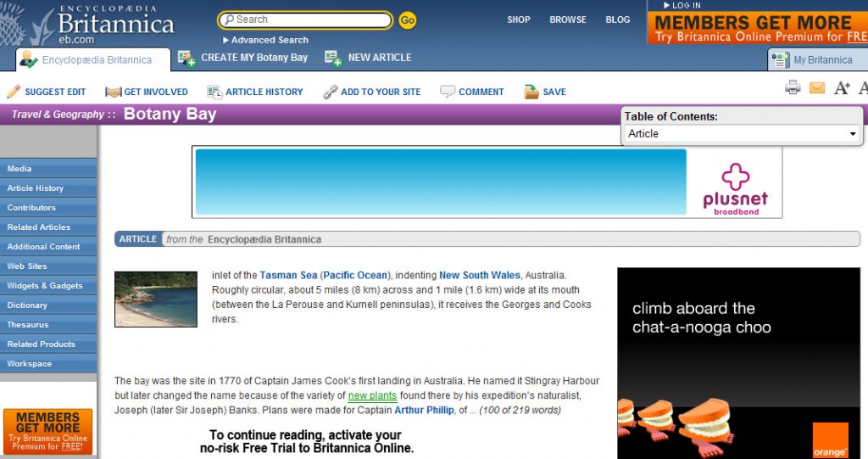Screen dimensions: 868x459
Task: Click the Britannica thistle logo
Action: click(26, 25)
